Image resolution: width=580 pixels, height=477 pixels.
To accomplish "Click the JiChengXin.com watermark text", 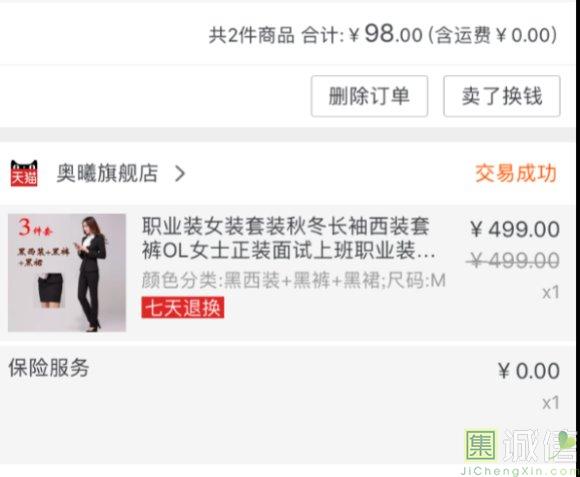I will pos(519,471).
